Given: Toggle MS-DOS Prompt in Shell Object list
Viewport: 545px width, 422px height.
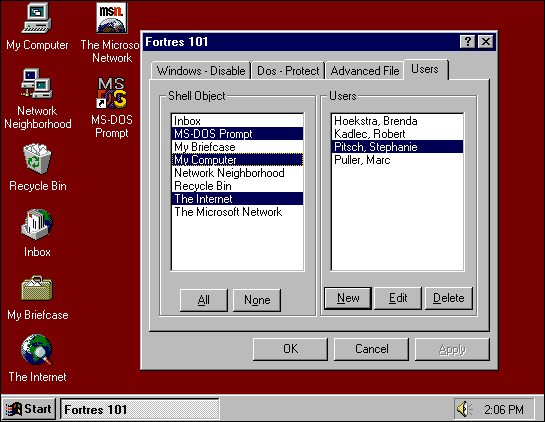Looking at the screenshot, I should click(237, 134).
